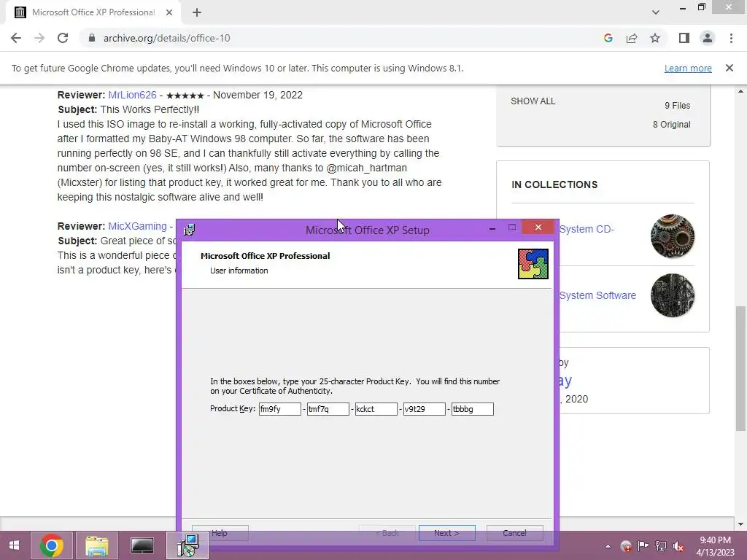Click the page vertical scrollbar thumb

(740, 367)
